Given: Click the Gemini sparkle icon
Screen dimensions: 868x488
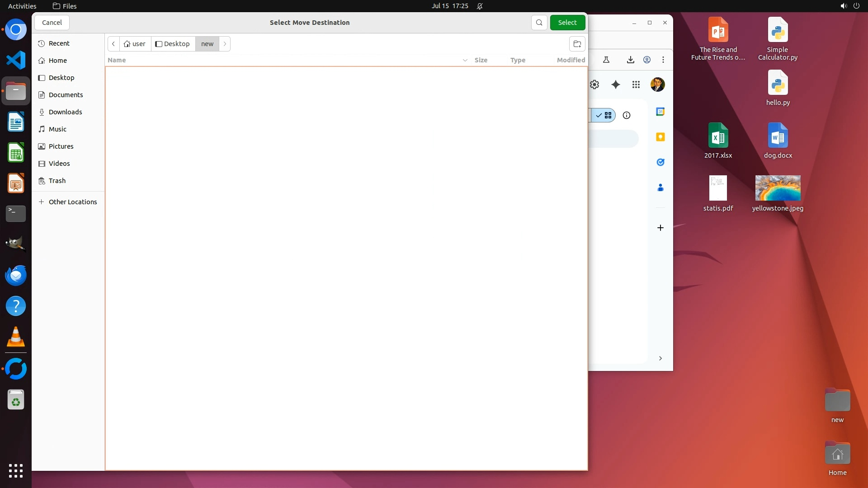Looking at the screenshot, I should (615, 84).
